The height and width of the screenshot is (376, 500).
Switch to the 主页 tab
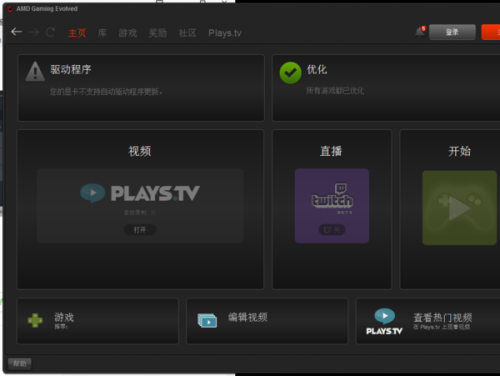(77, 33)
